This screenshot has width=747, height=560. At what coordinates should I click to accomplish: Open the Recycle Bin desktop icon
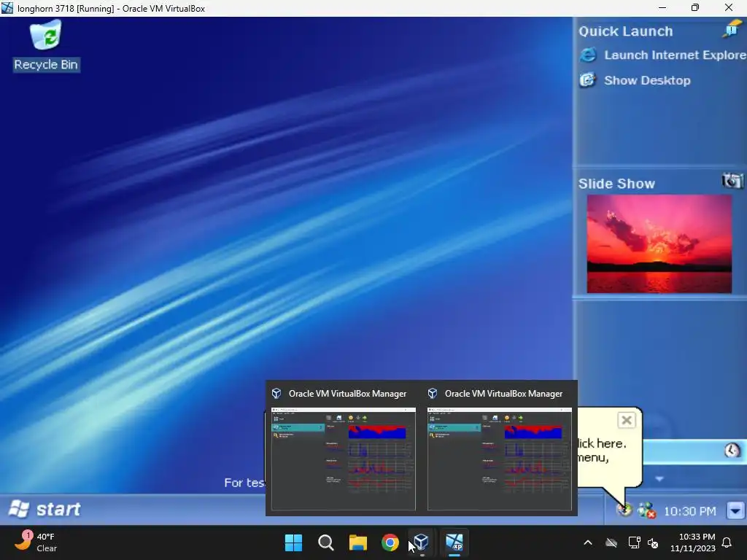(x=46, y=45)
